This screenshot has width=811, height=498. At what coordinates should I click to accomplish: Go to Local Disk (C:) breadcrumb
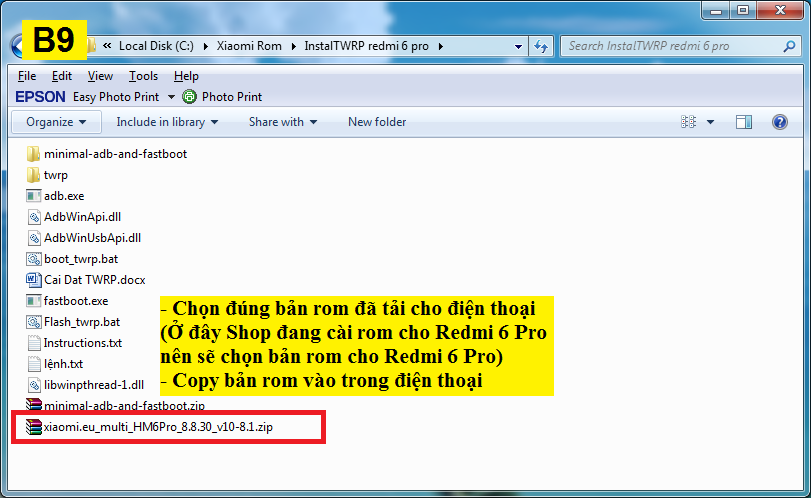[x=156, y=46]
